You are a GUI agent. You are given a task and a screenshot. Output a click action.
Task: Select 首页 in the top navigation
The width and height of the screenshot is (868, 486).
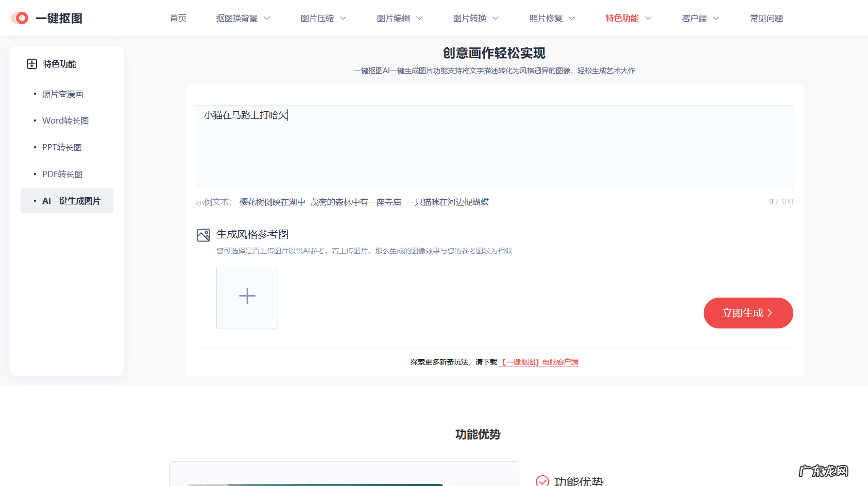click(x=178, y=18)
